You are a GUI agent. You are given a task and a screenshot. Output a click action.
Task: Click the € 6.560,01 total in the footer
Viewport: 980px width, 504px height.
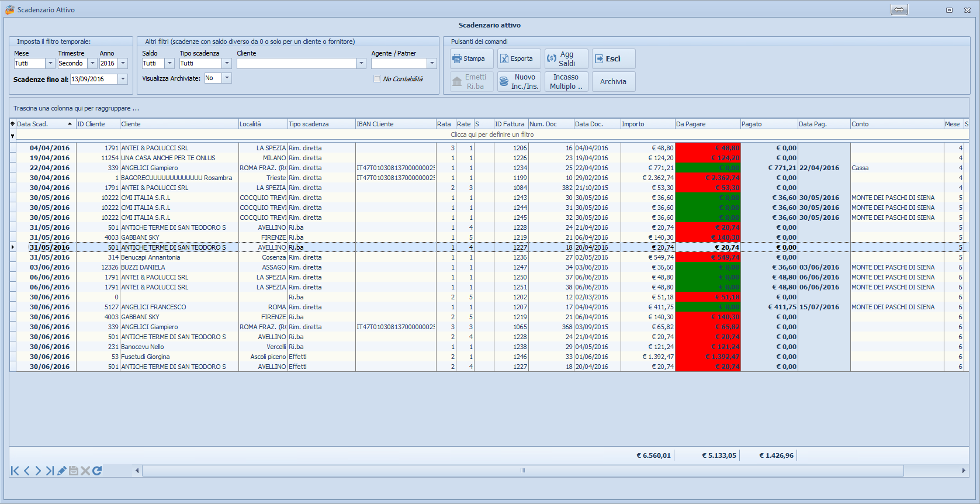click(x=653, y=455)
